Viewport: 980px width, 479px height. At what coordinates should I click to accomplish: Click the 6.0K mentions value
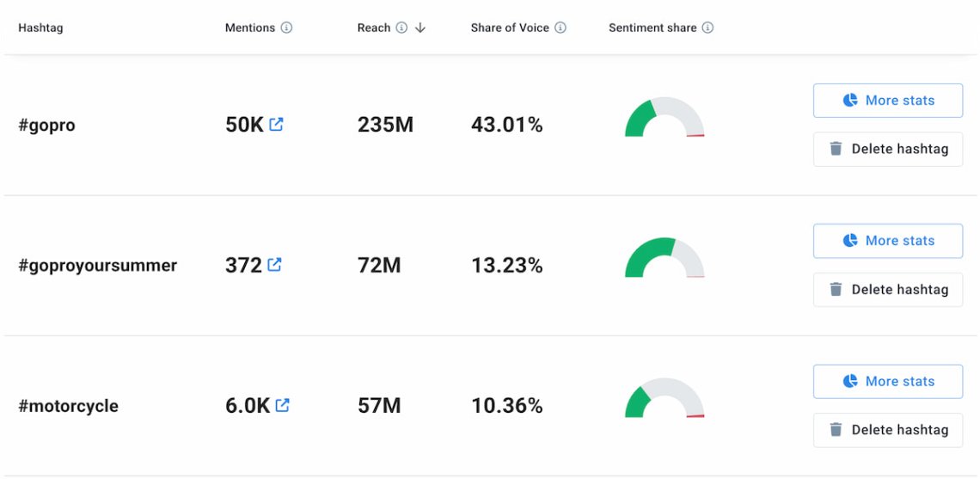(248, 407)
